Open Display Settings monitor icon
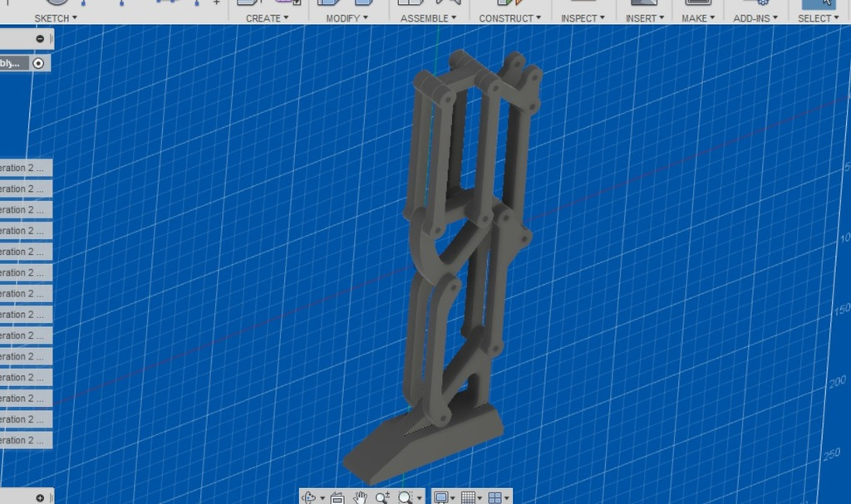Viewport: 851px width, 504px height. 441,497
